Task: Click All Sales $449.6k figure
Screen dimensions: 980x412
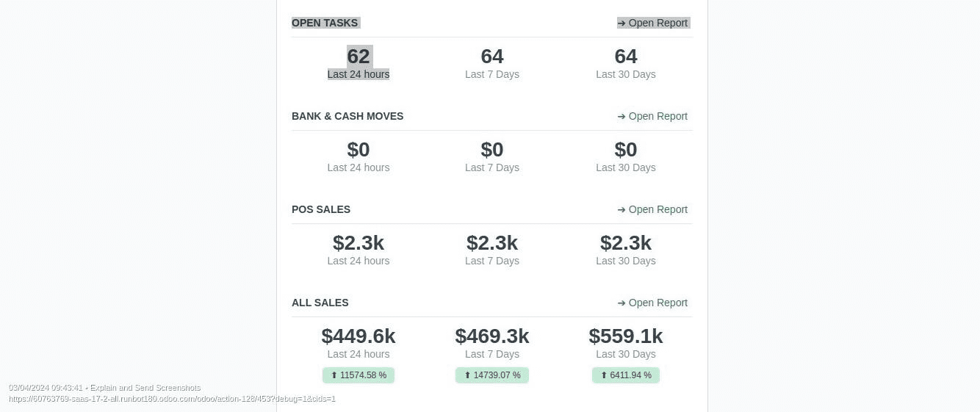Action: pyautogui.click(x=359, y=336)
